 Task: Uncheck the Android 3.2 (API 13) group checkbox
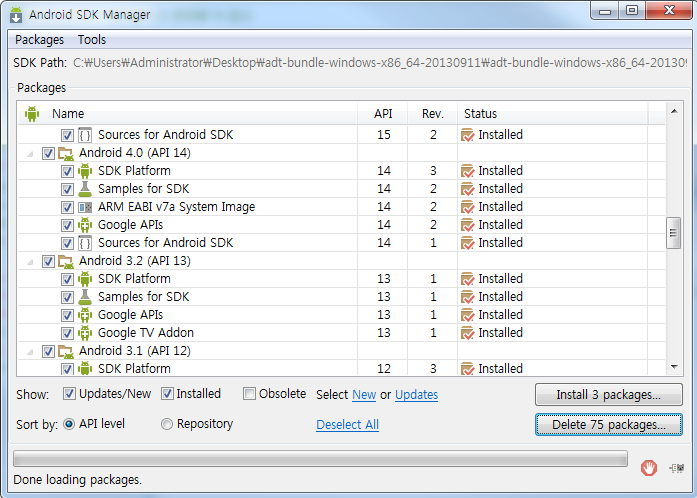click(x=48, y=261)
